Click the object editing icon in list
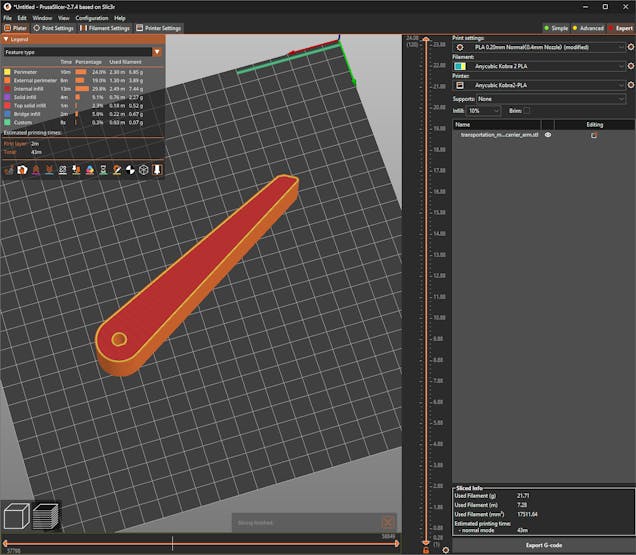 594,135
